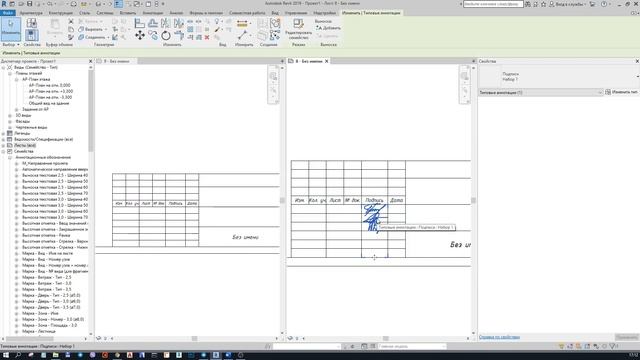Click the Cut scissors icon in clipboard
The image size is (640, 360).
coord(71,21)
